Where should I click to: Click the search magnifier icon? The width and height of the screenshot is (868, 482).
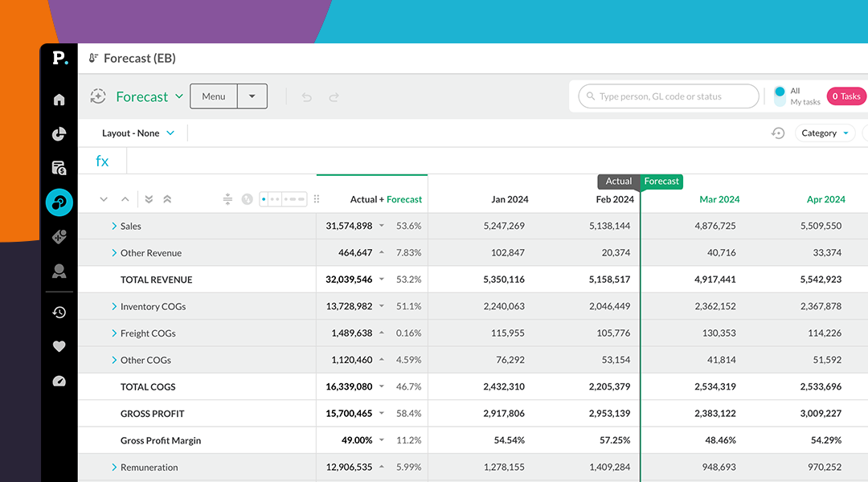591,96
